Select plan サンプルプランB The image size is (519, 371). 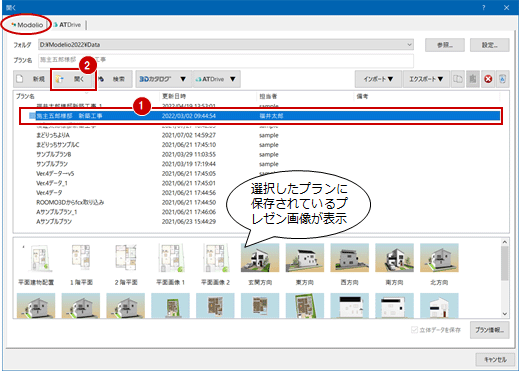pos(54,155)
